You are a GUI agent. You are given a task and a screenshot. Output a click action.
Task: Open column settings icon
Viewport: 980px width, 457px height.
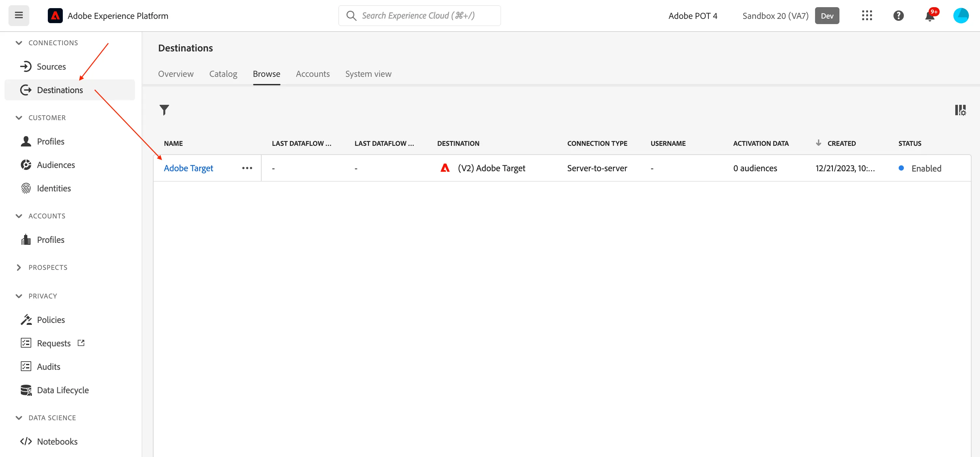(x=960, y=110)
